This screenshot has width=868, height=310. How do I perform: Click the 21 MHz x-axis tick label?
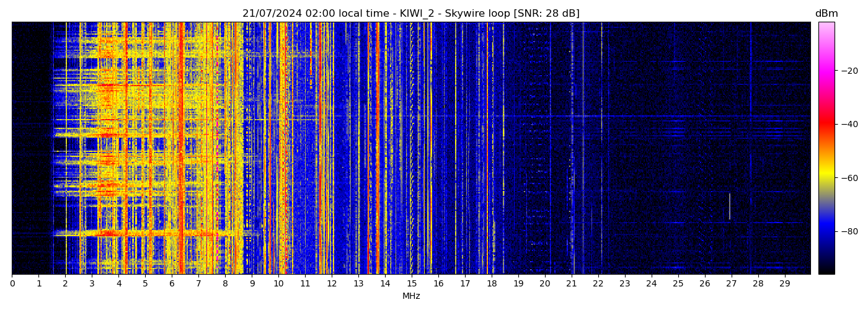coord(571,284)
